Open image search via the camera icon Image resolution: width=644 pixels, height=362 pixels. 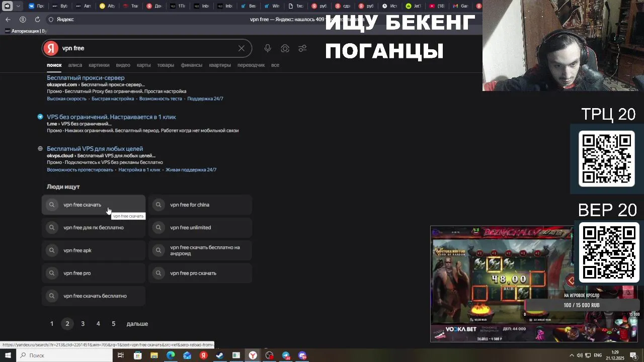pos(285,48)
